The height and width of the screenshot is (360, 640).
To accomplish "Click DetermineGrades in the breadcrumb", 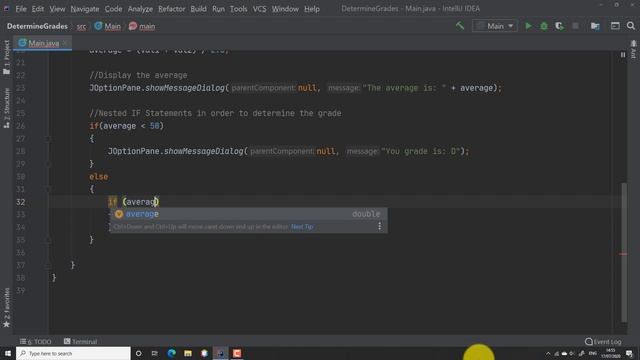I will (x=37, y=26).
